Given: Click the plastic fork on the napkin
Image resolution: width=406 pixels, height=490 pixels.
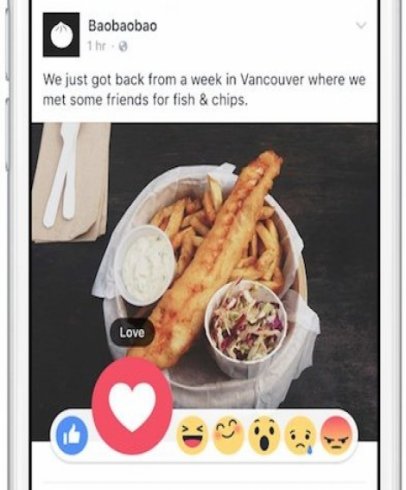Looking at the screenshot, I should tap(62, 173).
